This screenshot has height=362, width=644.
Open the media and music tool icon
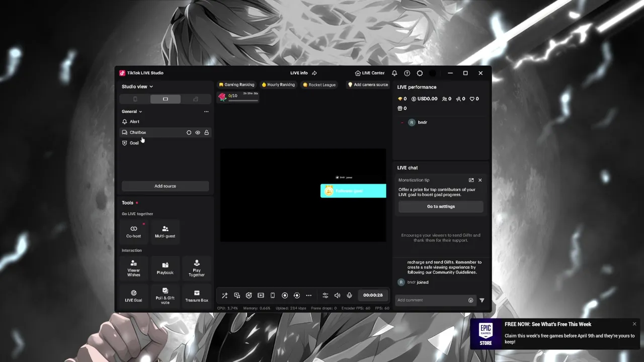point(237,295)
